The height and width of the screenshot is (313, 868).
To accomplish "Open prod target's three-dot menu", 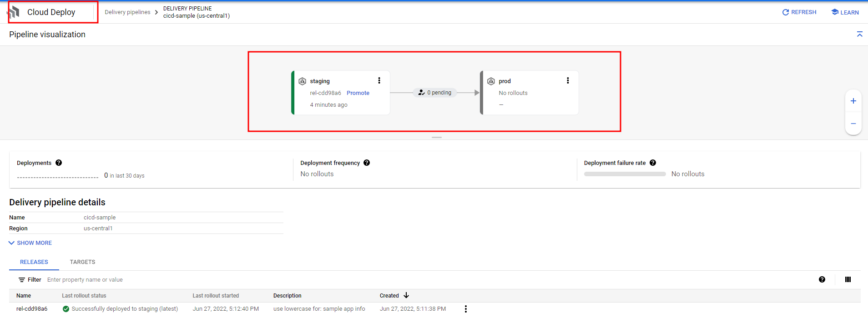I will point(568,80).
